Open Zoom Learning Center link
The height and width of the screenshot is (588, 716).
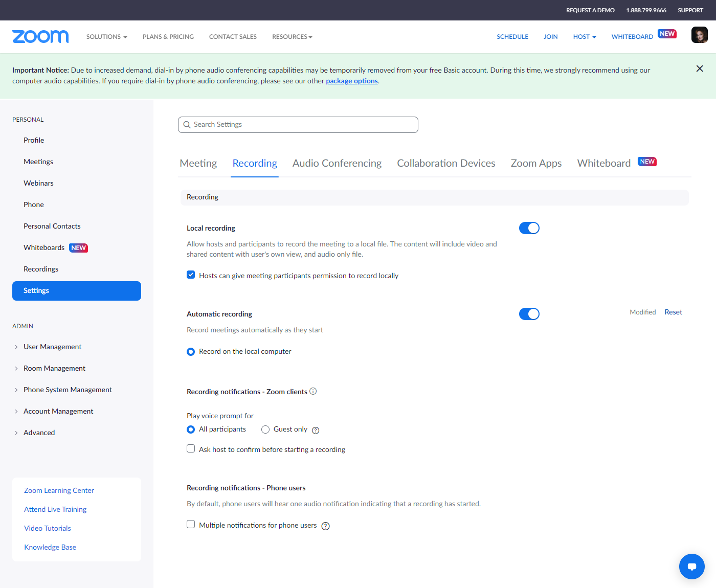[x=59, y=490]
